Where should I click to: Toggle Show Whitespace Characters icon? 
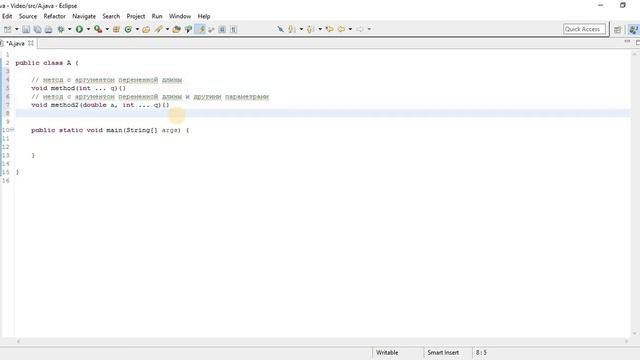pyautogui.click(x=233, y=29)
